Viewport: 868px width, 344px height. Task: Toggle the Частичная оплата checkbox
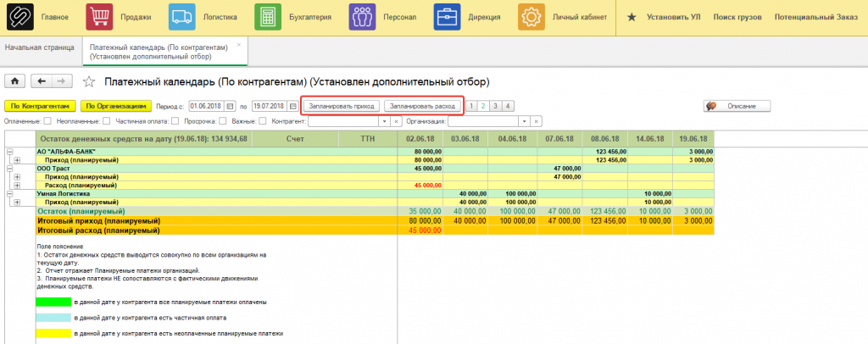(175, 121)
